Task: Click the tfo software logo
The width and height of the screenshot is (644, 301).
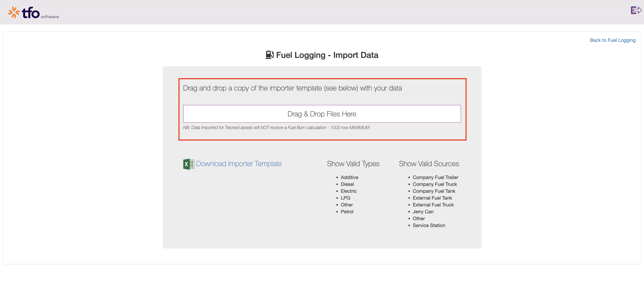Action: point(33,13)
